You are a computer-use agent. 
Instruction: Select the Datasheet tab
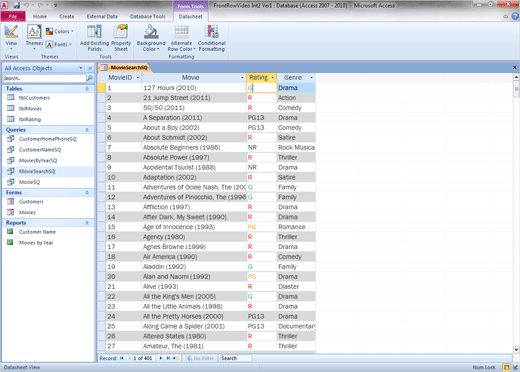click(190, 16)
